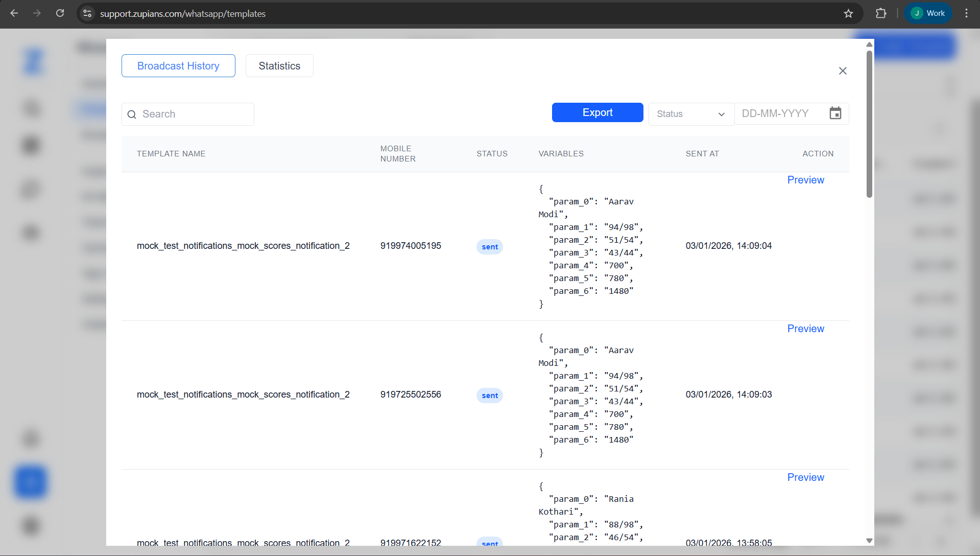Click the calendar icon in date field

point(835,113)
